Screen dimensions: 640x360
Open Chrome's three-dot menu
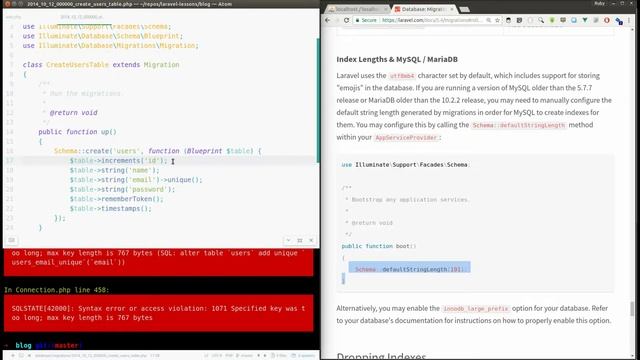[629, 20]
